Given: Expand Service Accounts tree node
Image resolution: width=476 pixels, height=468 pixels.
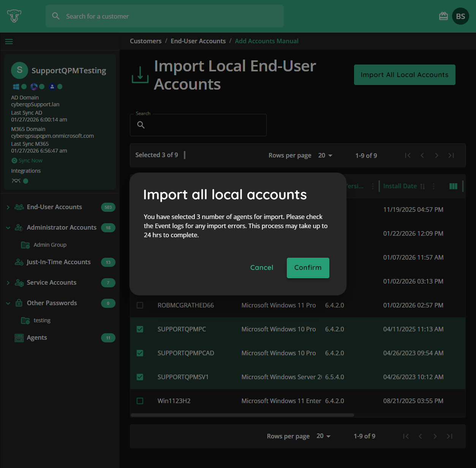Looking at the screenshot, I should (x=8, y=282).
